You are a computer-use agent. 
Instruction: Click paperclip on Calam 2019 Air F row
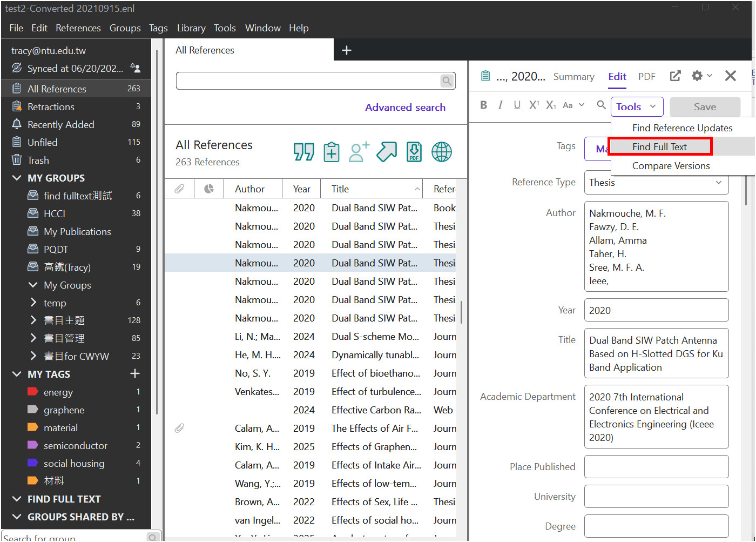[179, 428]
